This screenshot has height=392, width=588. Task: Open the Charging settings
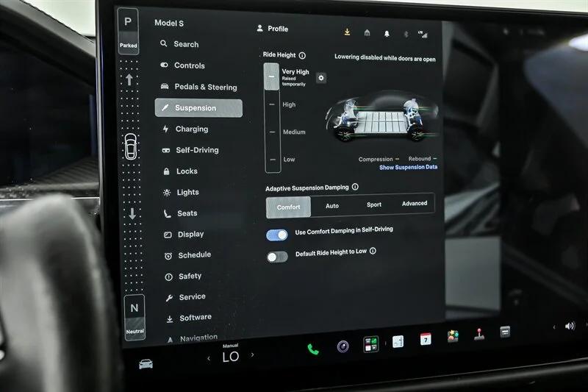[x=185, y=129]
